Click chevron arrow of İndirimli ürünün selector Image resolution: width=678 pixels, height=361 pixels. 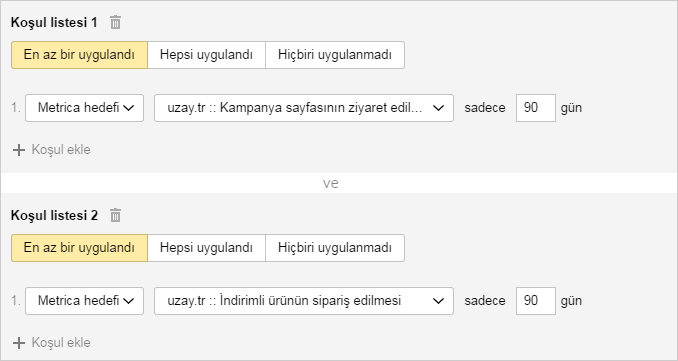438,300
